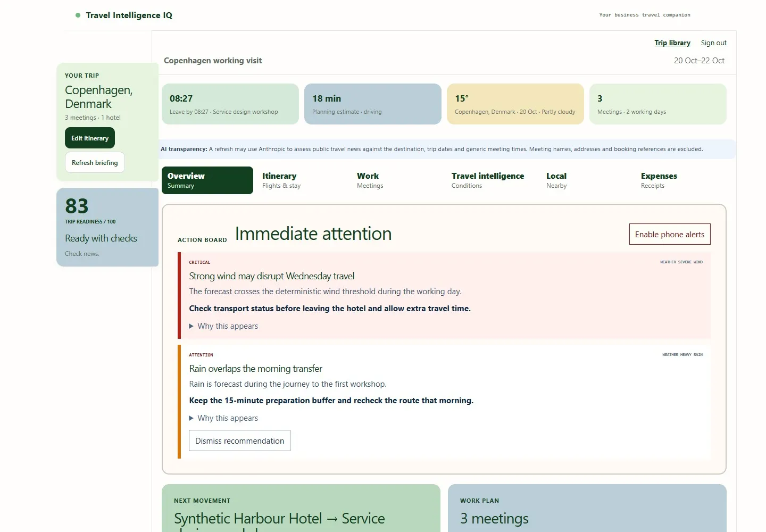Image resolution: width=766 pixels, height=532 pixels.
Task: Click "Your business travel companion" tagline
Action: point(645,15)
